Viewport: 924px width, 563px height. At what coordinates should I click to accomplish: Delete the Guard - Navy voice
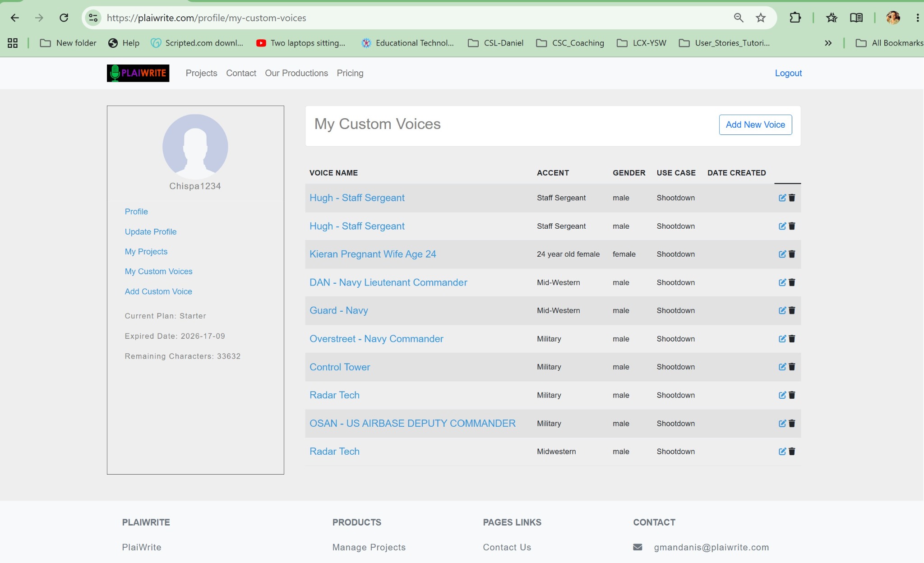point(792,310)
